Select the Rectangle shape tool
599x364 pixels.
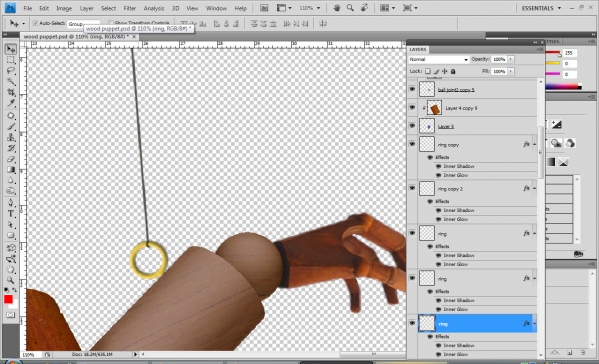(11, 235)
